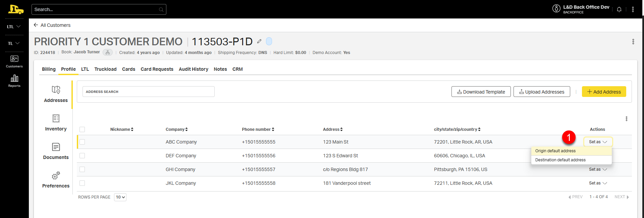Click the pencil edit icon beside 113503-P1D
This screenshot has height=218, width=644.
coord(259,41)
